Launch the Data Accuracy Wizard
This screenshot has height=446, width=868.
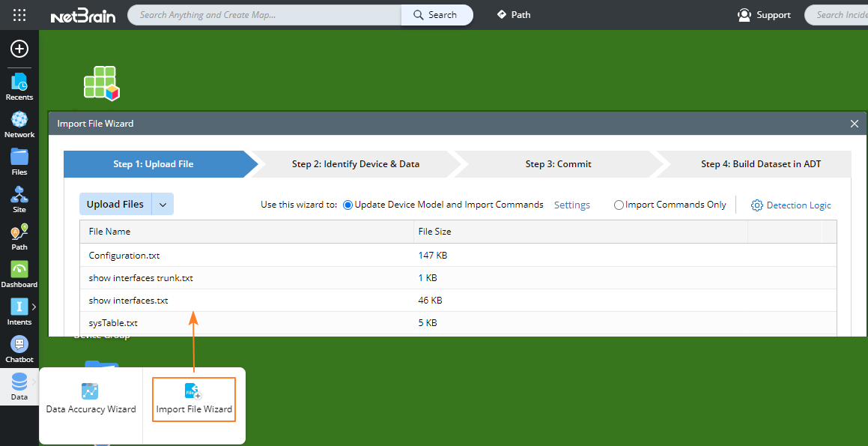pos(91,398)
